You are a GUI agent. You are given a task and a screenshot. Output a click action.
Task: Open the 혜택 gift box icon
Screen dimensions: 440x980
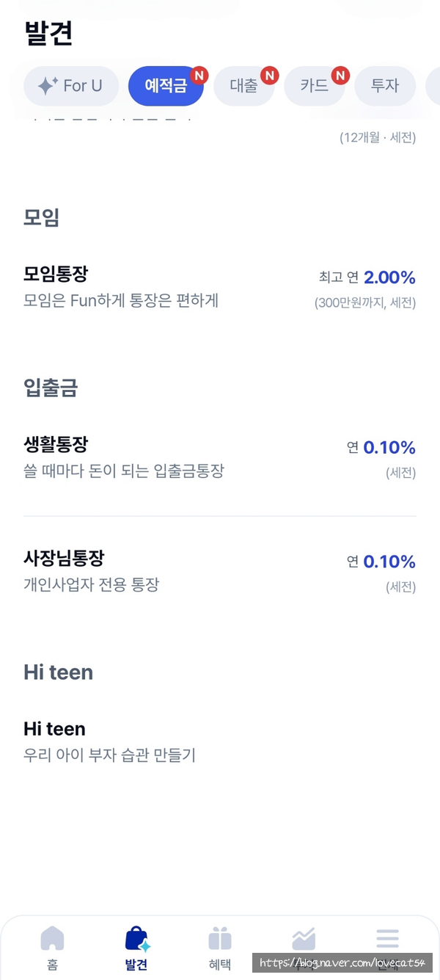click(220, 938)
